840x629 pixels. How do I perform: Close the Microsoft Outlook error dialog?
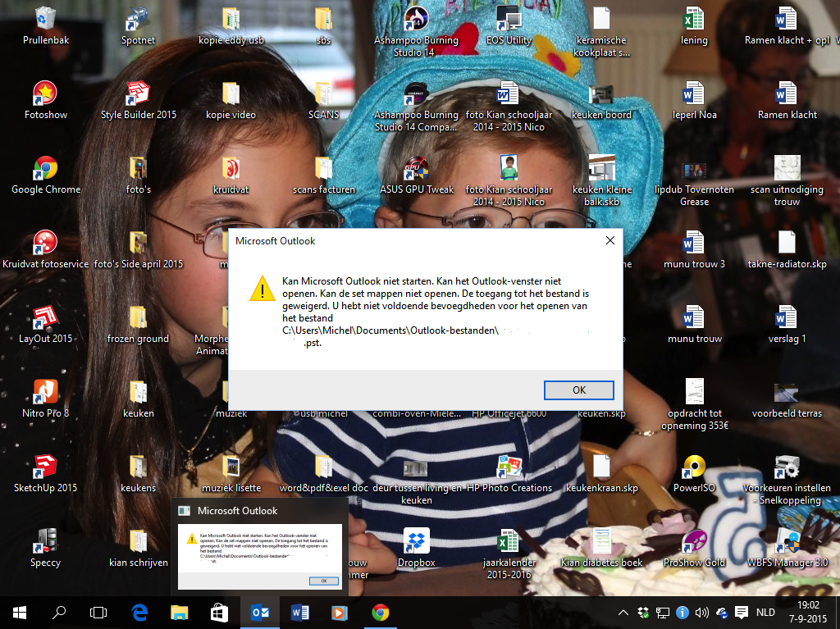tap(609, 241)
